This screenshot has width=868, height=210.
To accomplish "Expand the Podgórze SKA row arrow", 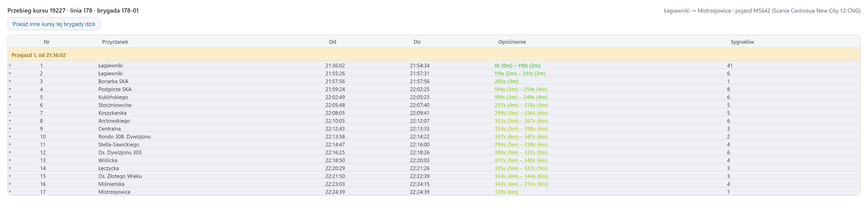I will tap(10, 89).
